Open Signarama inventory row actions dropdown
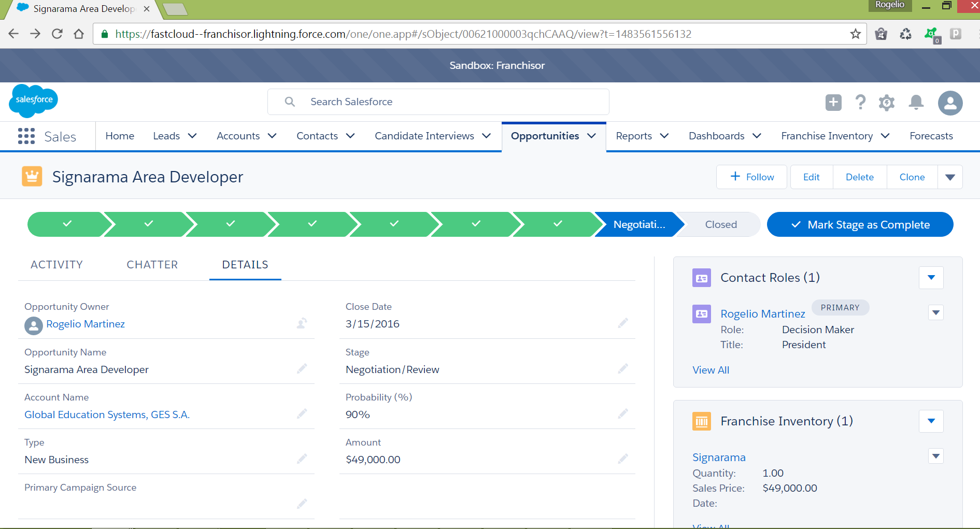Screen dimensions: 980x529 point(936,456)
